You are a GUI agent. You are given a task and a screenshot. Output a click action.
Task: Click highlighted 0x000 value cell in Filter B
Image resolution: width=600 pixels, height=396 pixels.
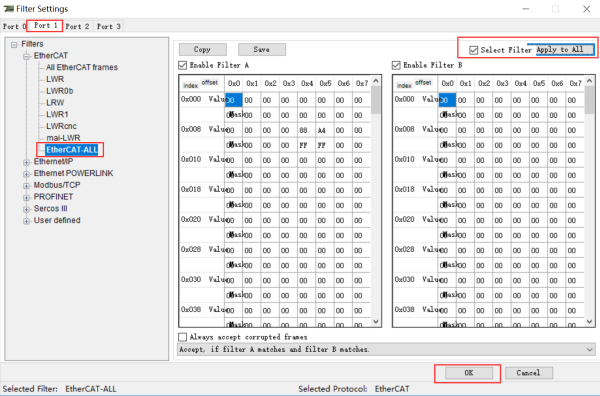pyautogui.click(x=447, y=100)
